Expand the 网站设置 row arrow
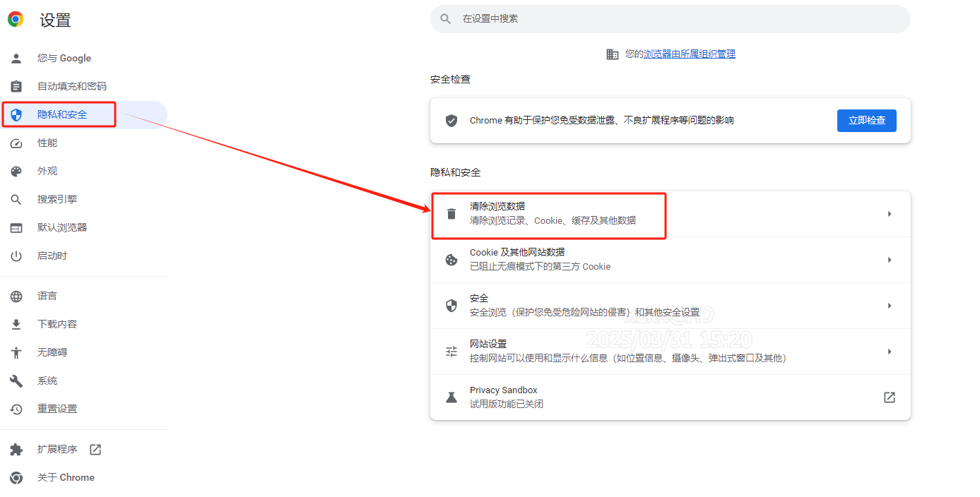 point(890,352)
